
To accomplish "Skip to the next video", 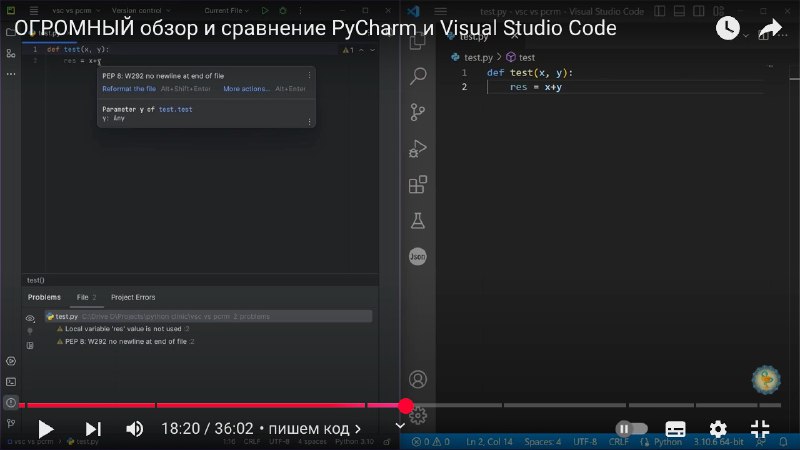I will point(93,429).
